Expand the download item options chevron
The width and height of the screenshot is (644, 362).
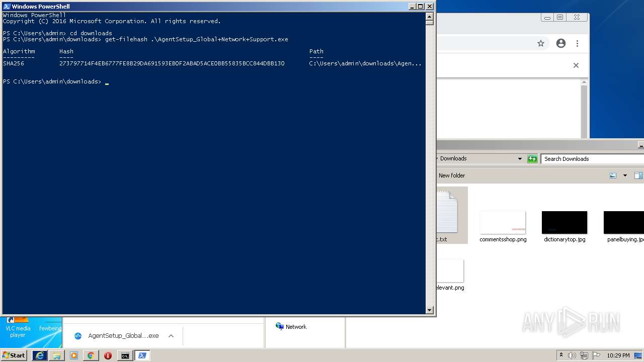point(171,336)
